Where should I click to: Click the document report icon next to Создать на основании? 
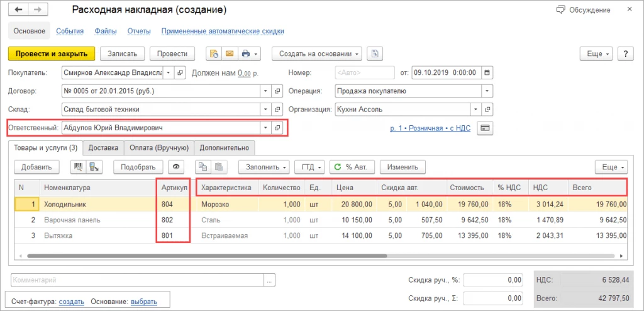tap(375, 54)
